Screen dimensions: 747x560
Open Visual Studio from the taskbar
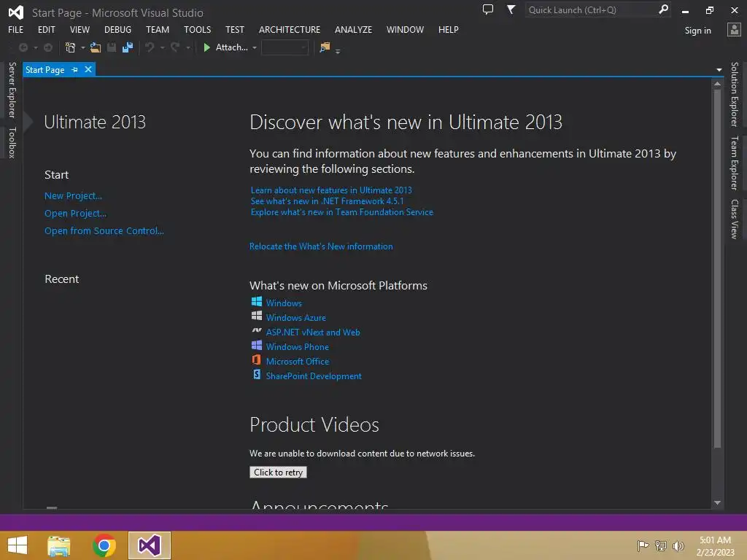point(149,545)
